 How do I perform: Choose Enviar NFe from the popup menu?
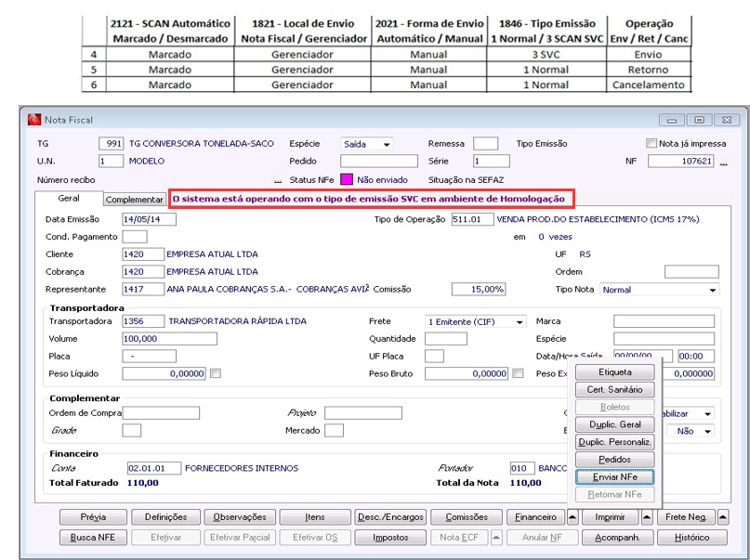pos(614,476)
